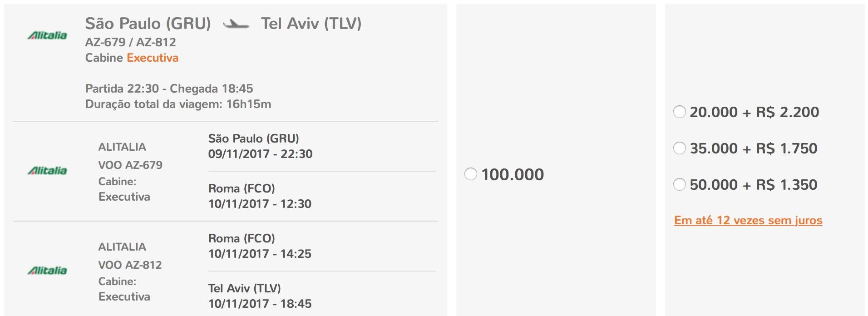Pick the 50.000 + R$ 1.350 option
Viewport: 868px width, 316px height.
click(x=680, y=184)
